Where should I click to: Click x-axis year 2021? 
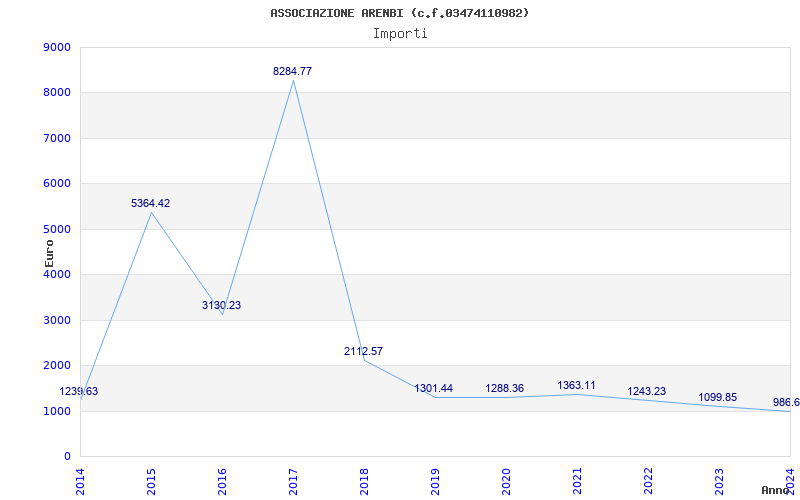tap(577, 482)
